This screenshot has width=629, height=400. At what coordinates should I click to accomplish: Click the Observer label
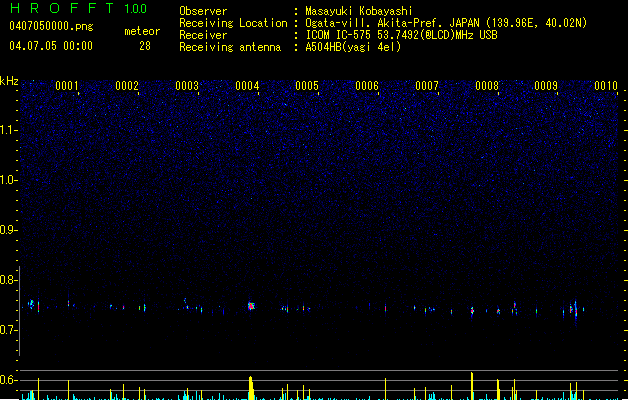[x=203, y=11]
